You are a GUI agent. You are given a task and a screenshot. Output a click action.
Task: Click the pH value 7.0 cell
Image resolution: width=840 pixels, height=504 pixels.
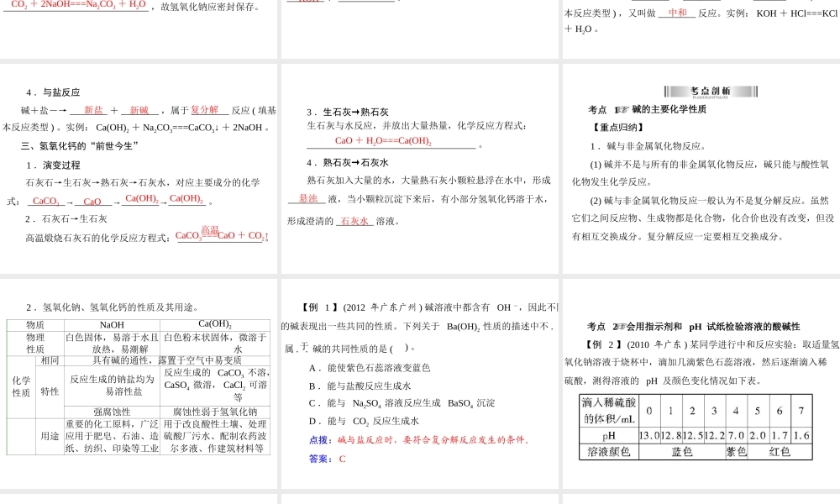pos(736,435)
